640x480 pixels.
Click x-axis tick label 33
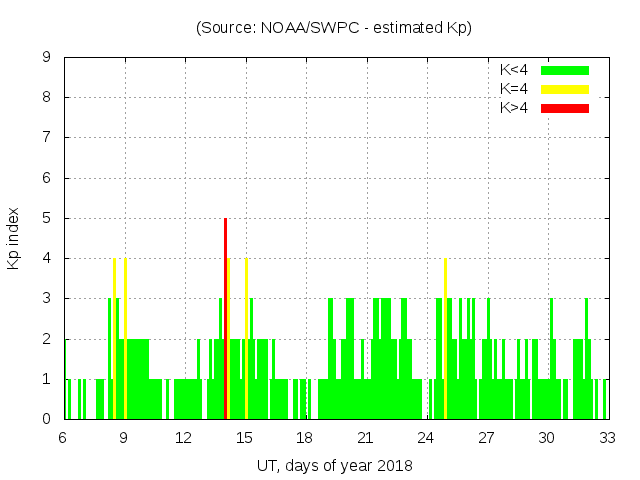pyautogui.click(x=606, y=438)
